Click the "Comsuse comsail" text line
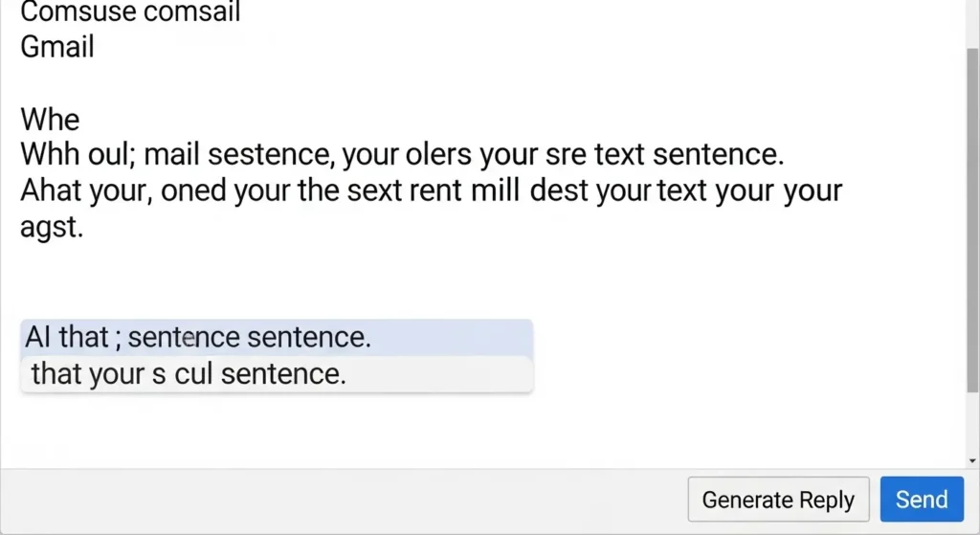Image resolution: width=980 pixels, height=535 pixels. pyautogui.click(x=130, y=12)
